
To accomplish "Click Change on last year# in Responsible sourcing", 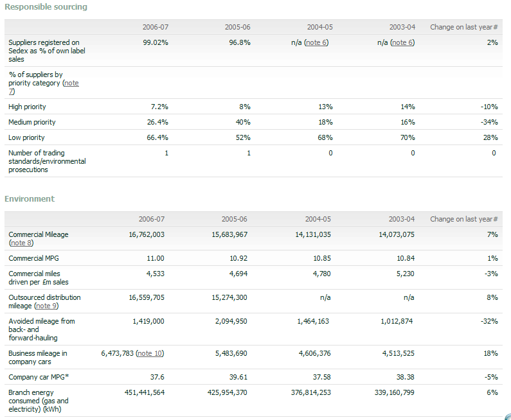I will [463, 27].
